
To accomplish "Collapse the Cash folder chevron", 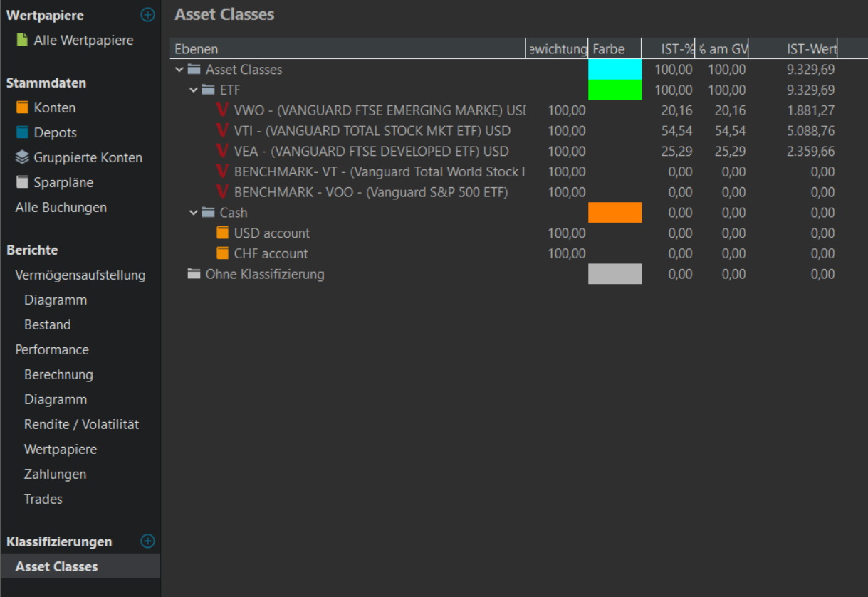I will coord(193,213).
